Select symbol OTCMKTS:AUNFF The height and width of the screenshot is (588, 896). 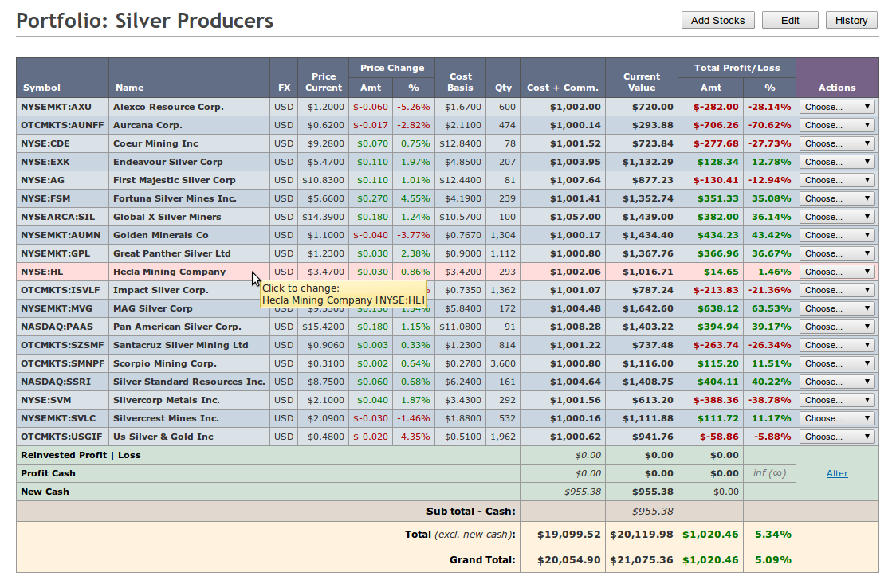(x=62, y=125)
